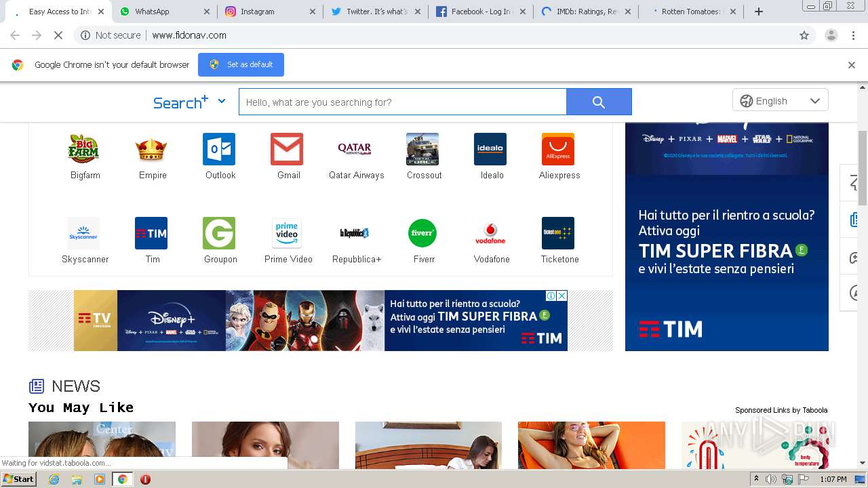The width and height of the screenshot is (868, 488).
Task: Open the Opera taskbar icon
Action: coord(145,479)
